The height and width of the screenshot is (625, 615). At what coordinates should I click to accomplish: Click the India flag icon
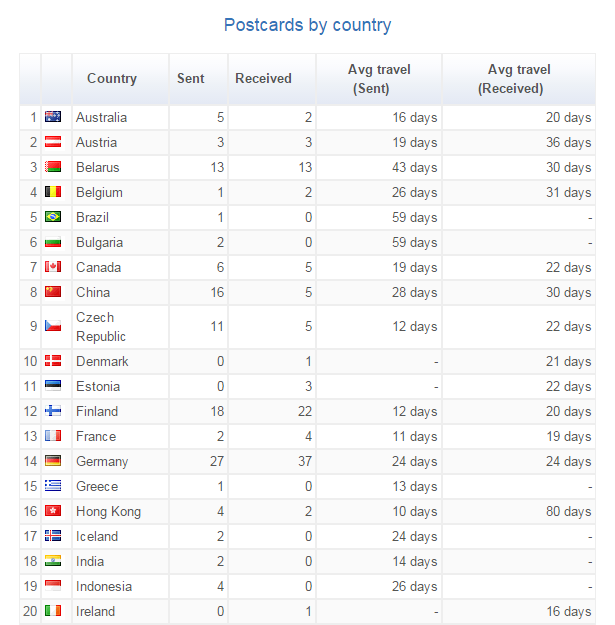53,561
